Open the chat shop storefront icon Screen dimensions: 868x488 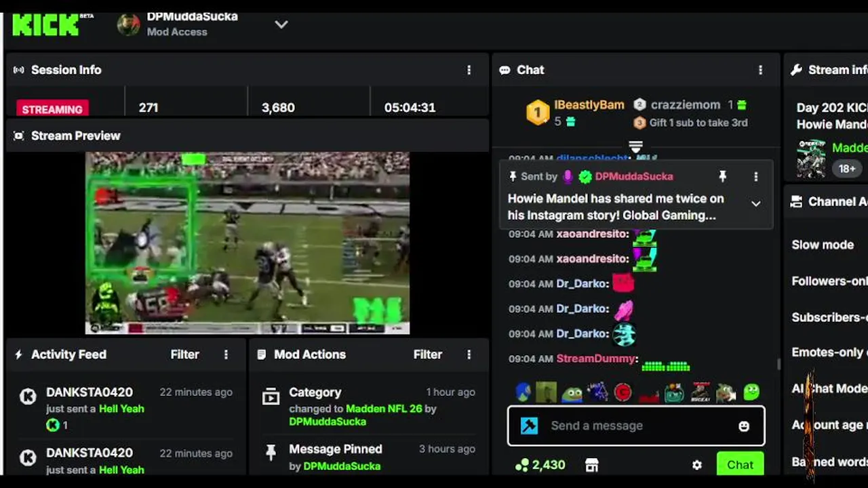[592, 465]
